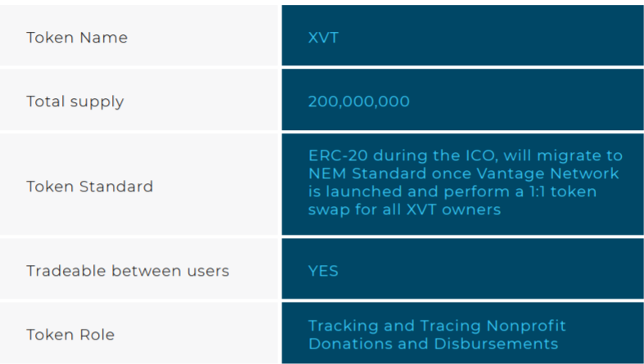This screenshot has width=644, height=364.
Task: Click the 'Donations and Disbursements' line
Action: click(433, 344)
